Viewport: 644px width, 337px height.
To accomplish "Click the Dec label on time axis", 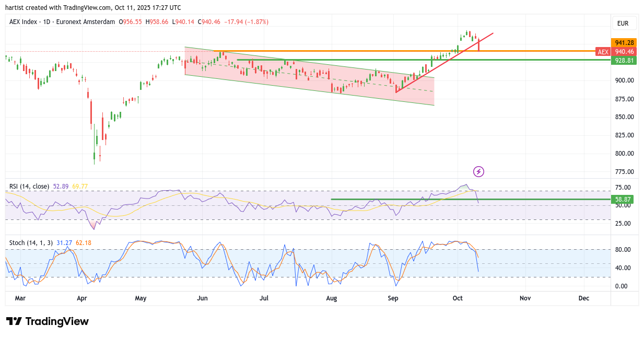I will [x=584, y=298].
